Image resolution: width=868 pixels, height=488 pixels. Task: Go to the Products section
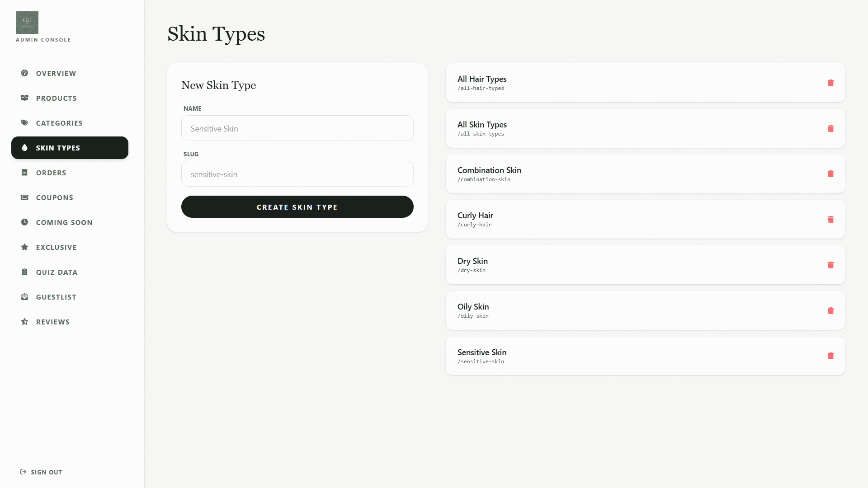(70, 98)
